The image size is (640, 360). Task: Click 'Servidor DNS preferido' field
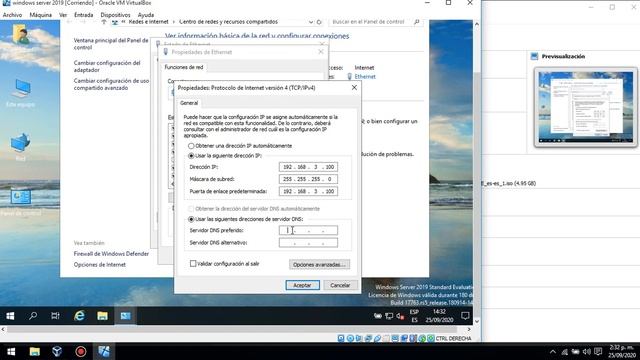click(308, 230)
